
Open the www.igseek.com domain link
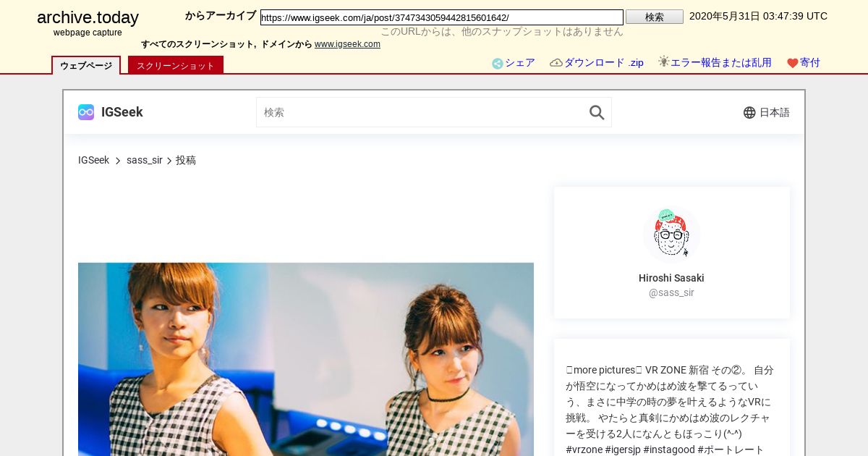click(347, 44)
